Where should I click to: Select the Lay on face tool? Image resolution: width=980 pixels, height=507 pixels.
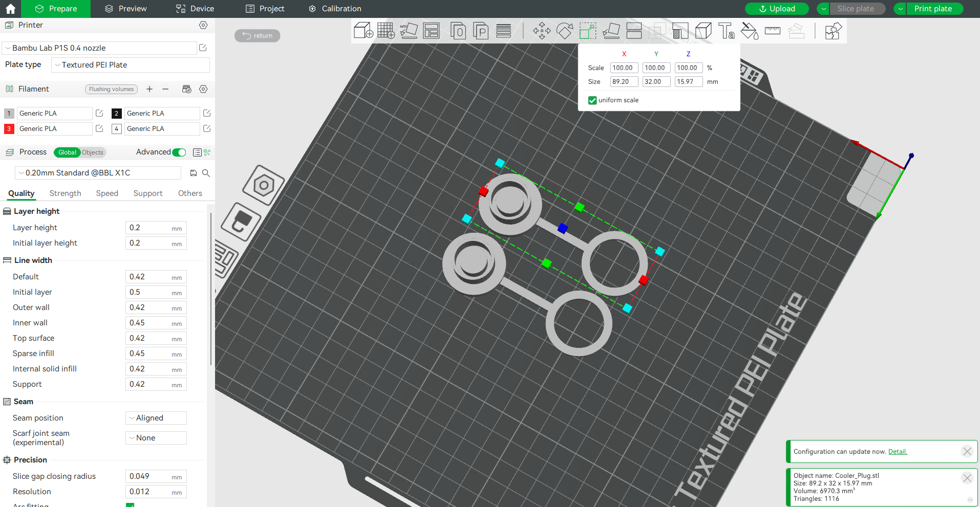tap(611, 31)
